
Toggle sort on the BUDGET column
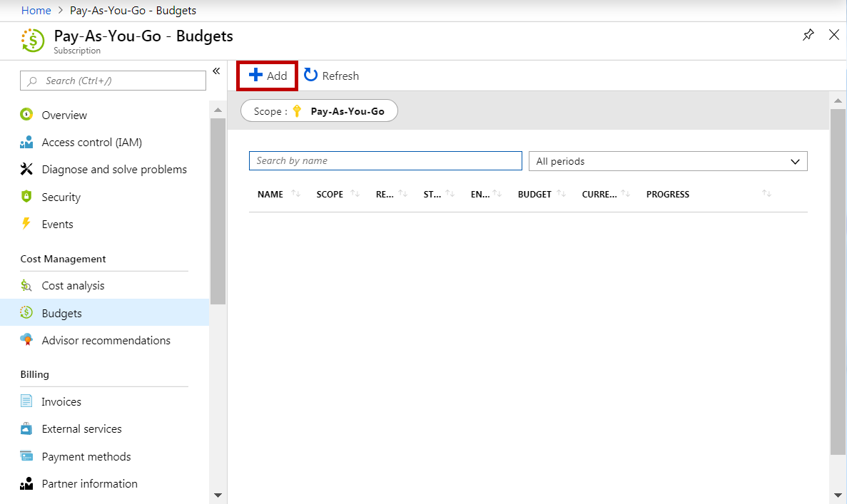534,195
